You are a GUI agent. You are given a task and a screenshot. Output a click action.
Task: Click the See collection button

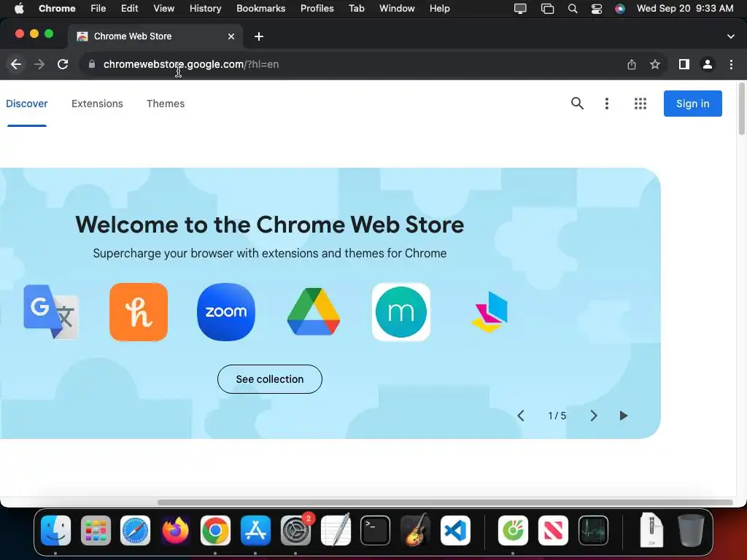pos(270,379)
